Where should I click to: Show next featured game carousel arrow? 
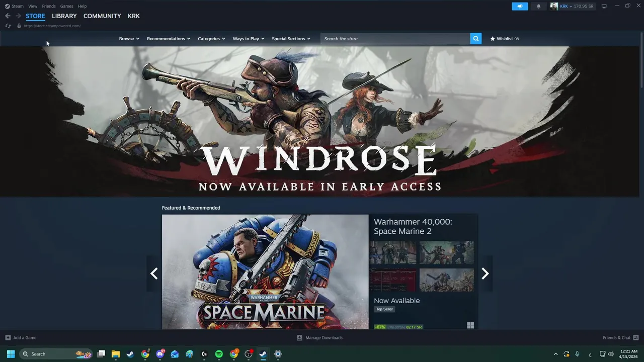click(485, 274)
